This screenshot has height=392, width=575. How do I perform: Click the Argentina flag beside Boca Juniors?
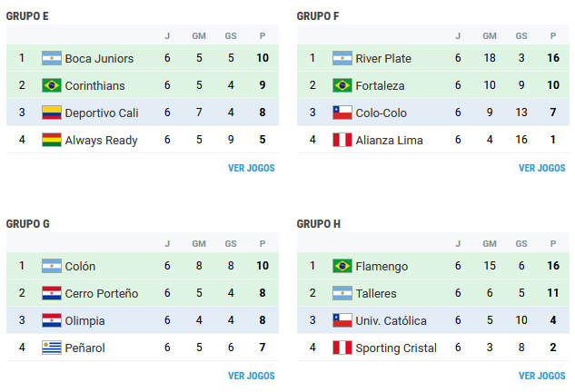(x=52, y=58)
